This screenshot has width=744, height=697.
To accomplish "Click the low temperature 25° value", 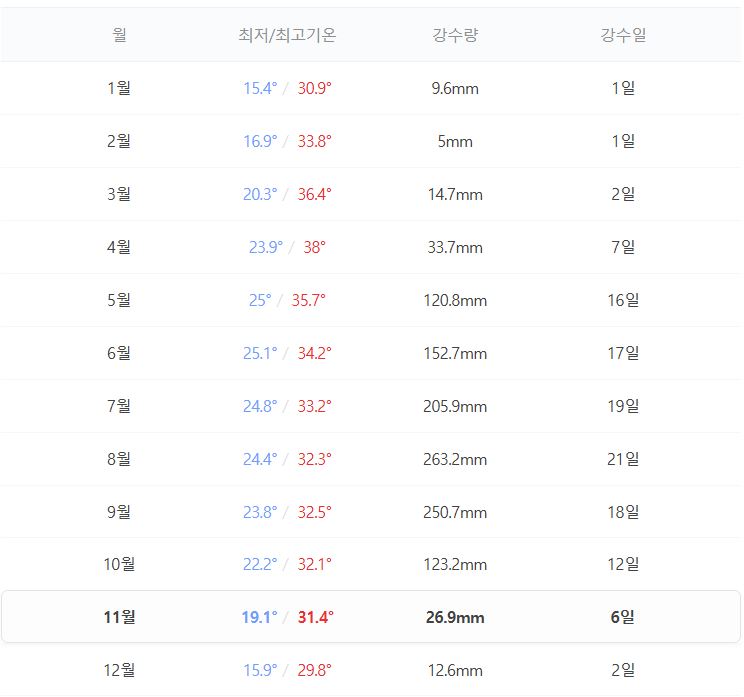I will click(260, 301).
